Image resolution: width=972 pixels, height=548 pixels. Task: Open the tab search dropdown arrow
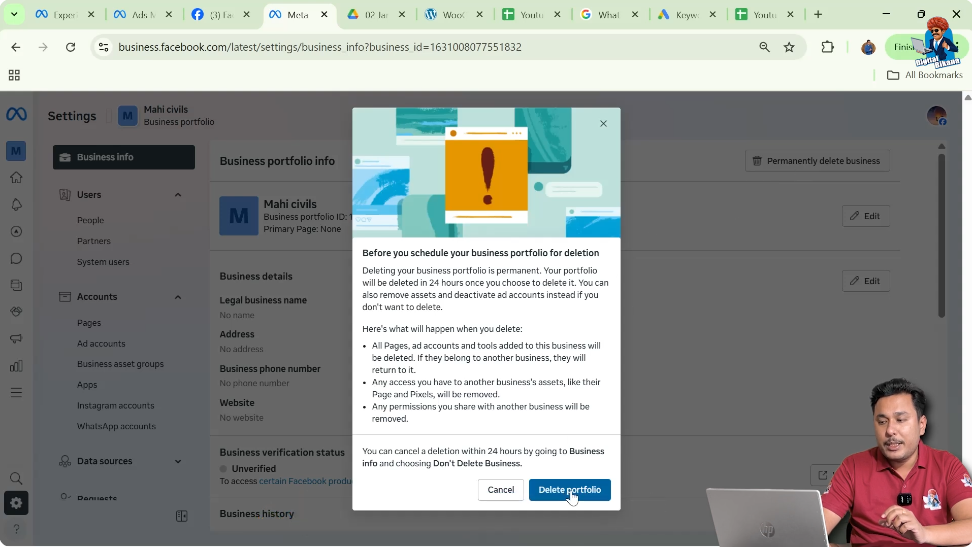[x=14, y=14]
